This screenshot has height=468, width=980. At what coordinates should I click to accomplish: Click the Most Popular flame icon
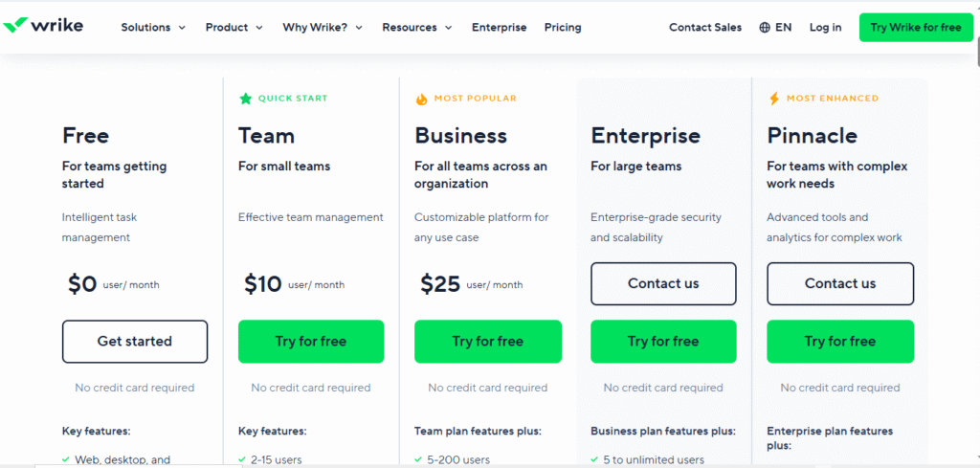(x=421, y=99)
